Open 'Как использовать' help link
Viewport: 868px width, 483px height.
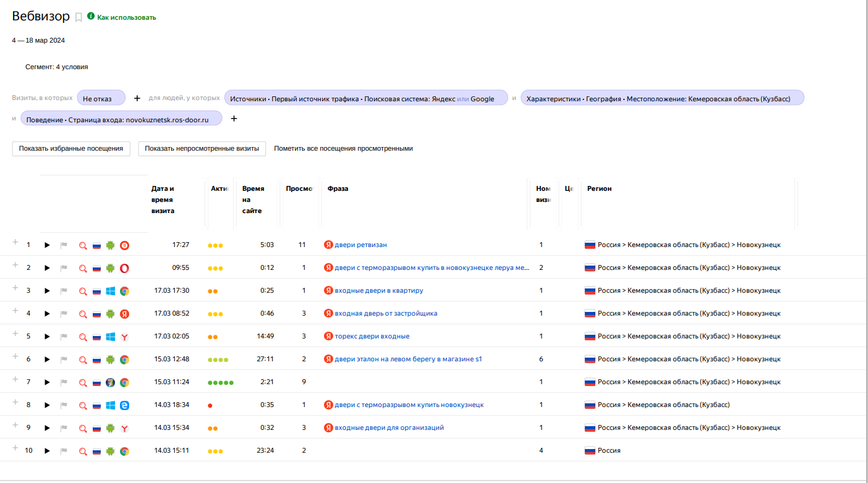pyautogui.click(x=126, y=17)
